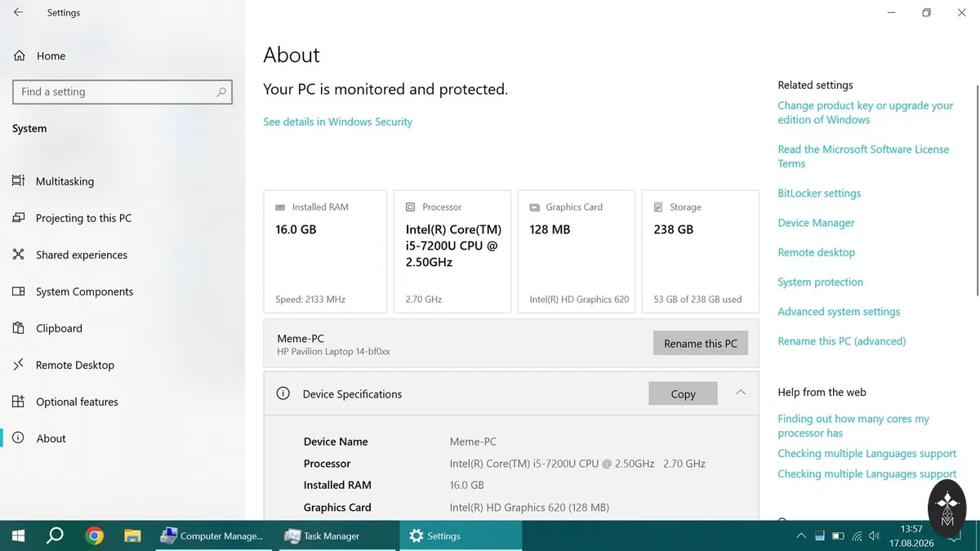
Task: Go back with the Settings back arrow
Action: tap(18, 12)
